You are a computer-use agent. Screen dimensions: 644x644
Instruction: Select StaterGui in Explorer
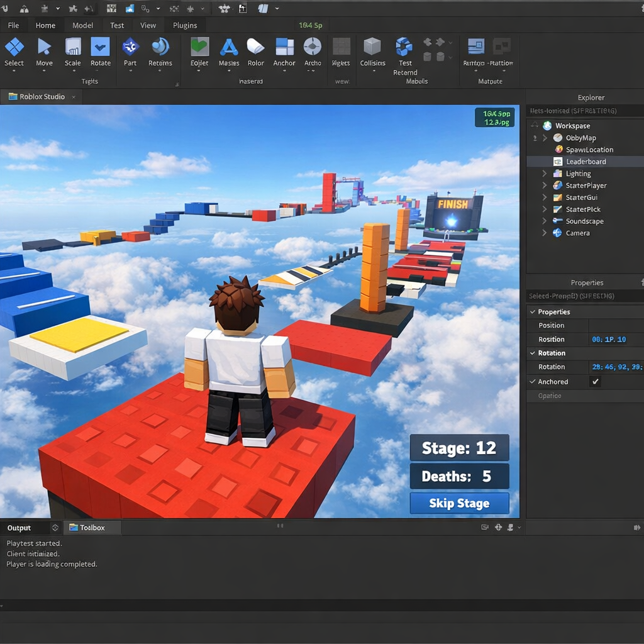(x=581, y=197)
